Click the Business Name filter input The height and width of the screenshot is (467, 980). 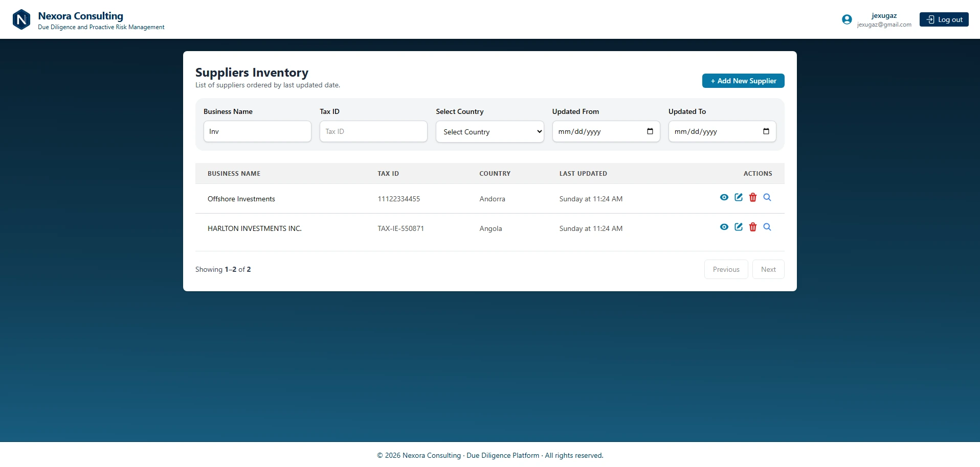coord(257,131)
